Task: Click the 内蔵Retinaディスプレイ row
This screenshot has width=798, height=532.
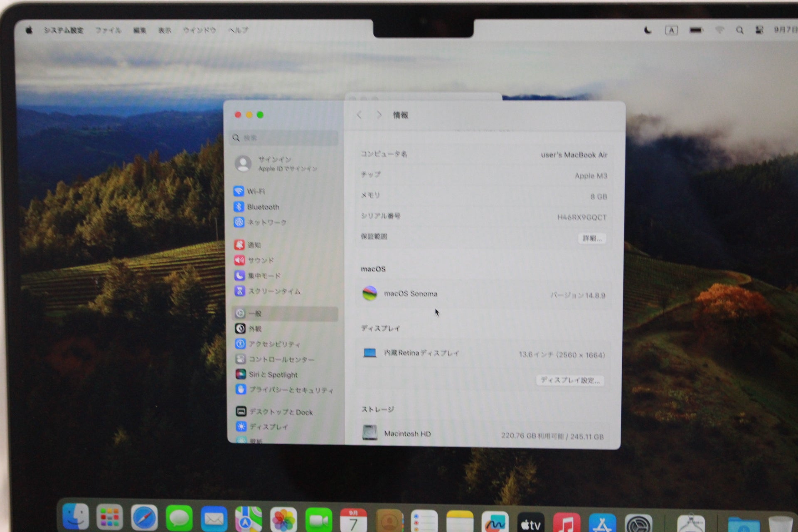Action: (x=483, y=354)
